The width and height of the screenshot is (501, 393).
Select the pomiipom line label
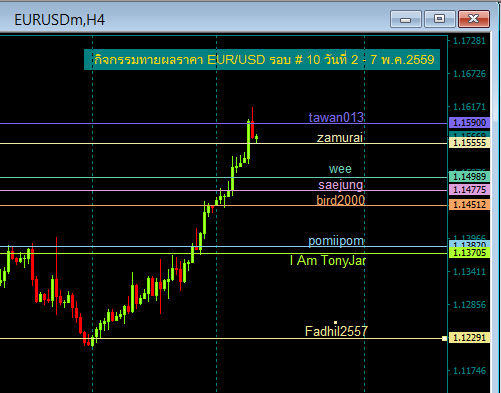(x=336, y=241)
